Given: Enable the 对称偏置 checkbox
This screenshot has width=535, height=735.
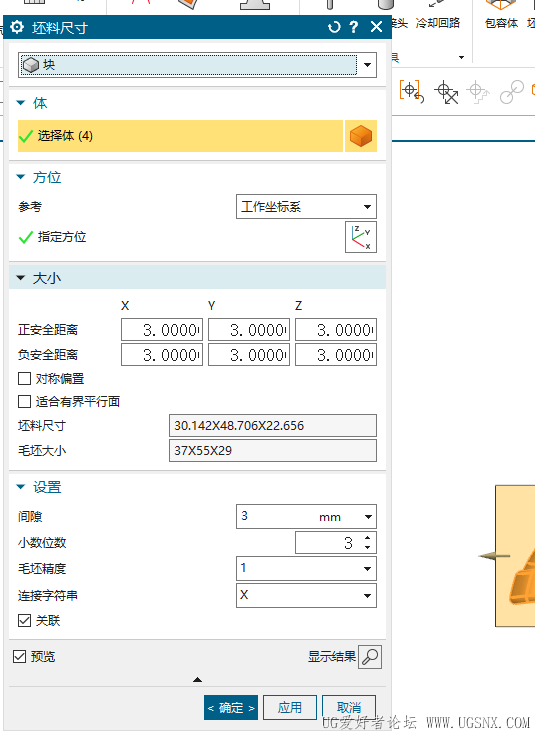Looking at the screenshot, I should [x=24, y=378].
